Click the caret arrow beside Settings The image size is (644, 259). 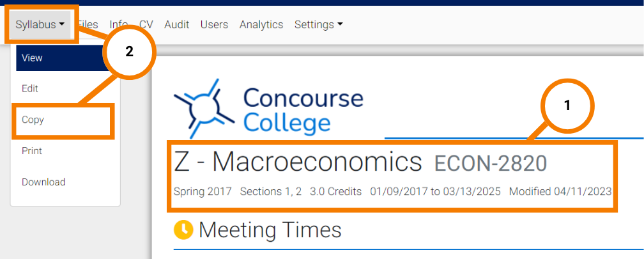[x=340, y=25]
